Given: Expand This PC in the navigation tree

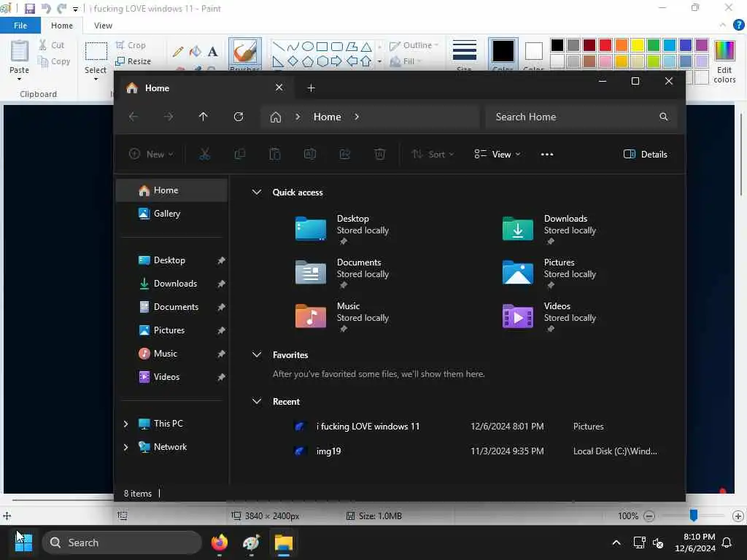Looking at the screenshot, I should tap(125, 424).
